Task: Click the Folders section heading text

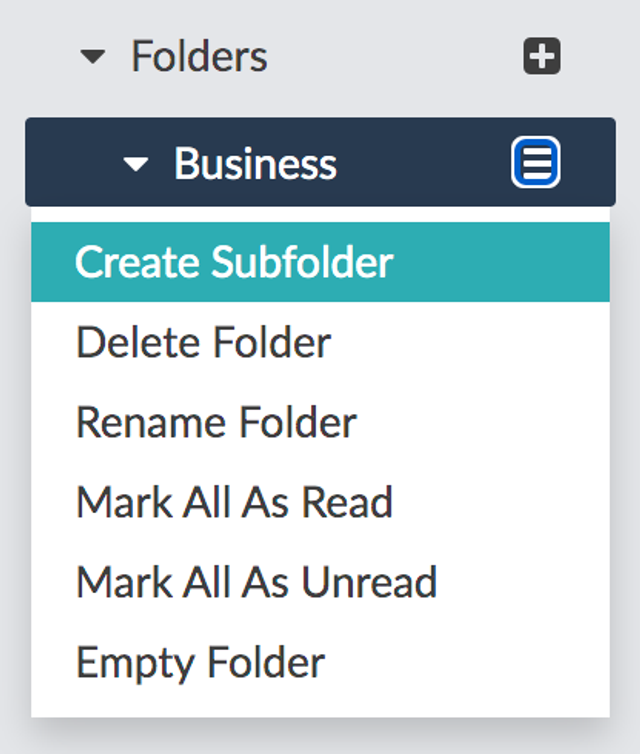Action: 199,56
